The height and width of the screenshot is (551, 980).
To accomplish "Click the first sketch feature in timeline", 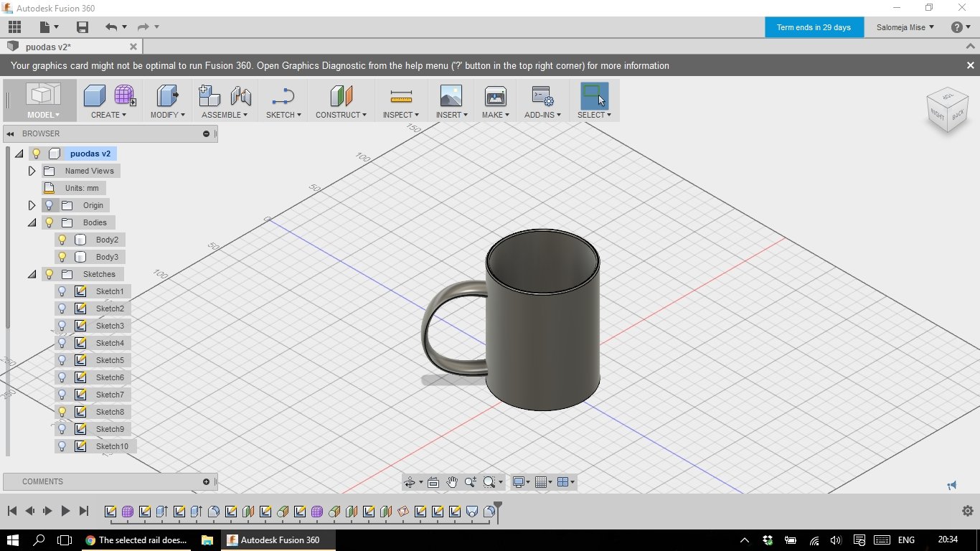I will pyautogui.click(x=110, y=512).
